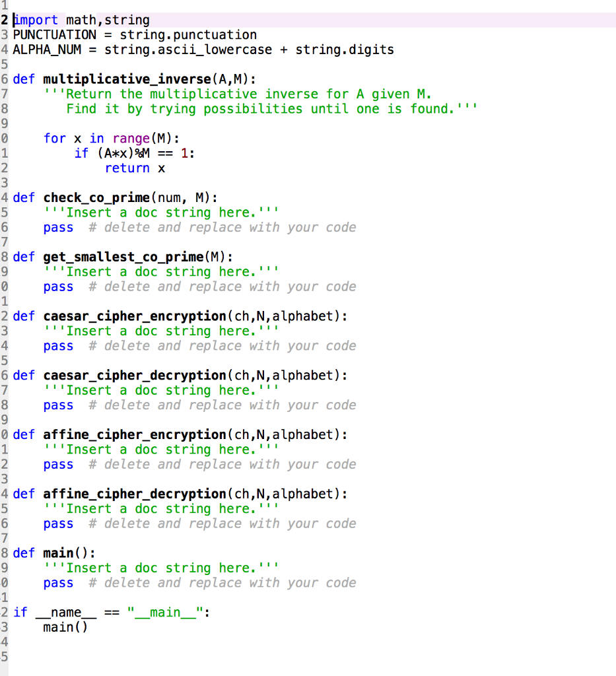Click the "pass" statement inside check_co_prime
The image size is (616, 676).
[58, 228]
